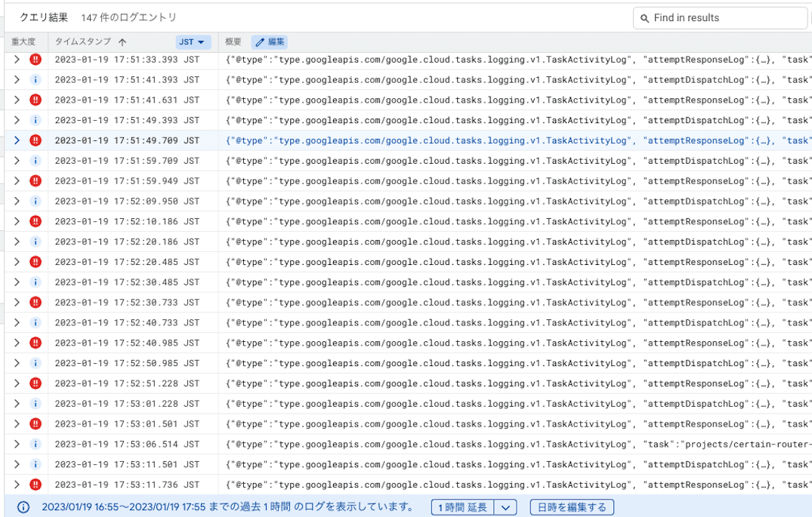The image size is (812, 517).
Task: Expand the log entry at 17:53:11.736
Action: pyautogui.click(x=17, y=485)
